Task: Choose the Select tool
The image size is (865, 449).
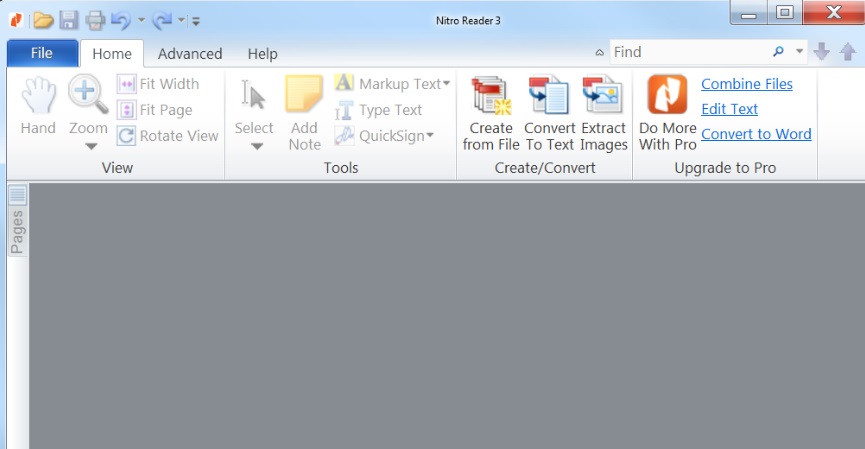Action: tap(254, 105)
